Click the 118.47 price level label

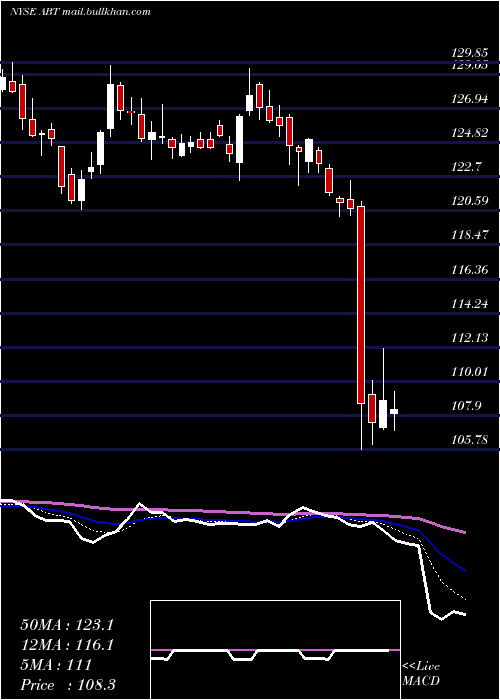click(x=469, y=235)
